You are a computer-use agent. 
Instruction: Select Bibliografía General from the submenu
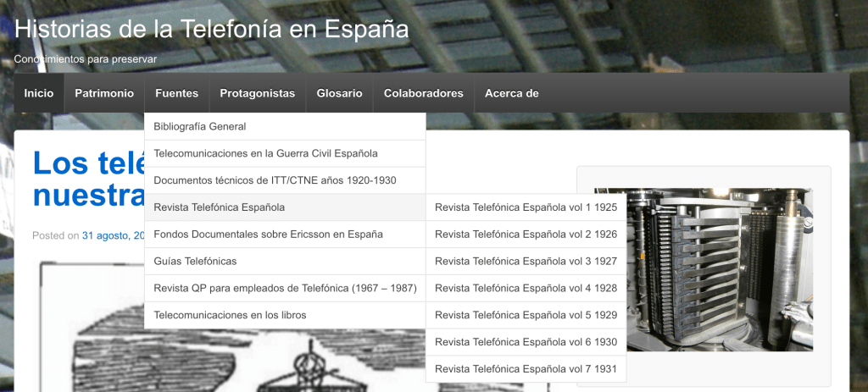click(x=200, y=126)
